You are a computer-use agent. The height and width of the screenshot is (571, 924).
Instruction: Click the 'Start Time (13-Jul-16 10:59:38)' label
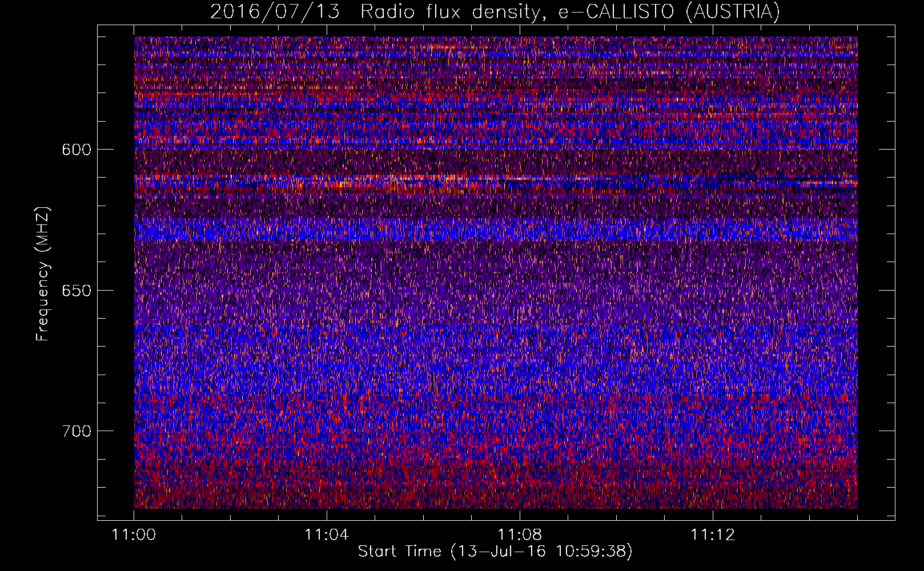tap(495, 552)
